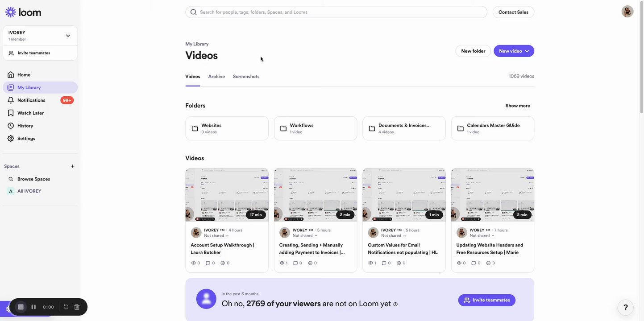The width and height of the screenshot is (644, 321).
Task: Expand Not shared dropdown on Creating, Sending video
Action: (305, 236)
